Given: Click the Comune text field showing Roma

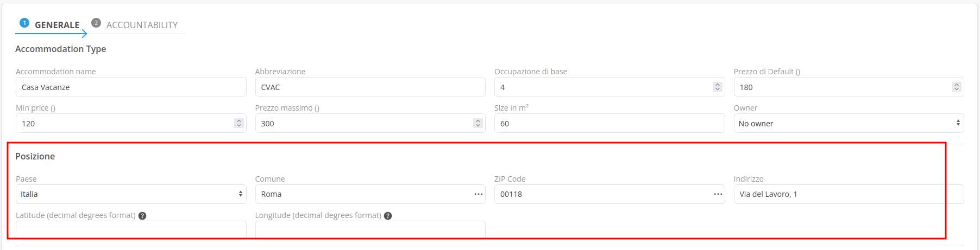Looking at the screenshot, I should coord(361,194).
